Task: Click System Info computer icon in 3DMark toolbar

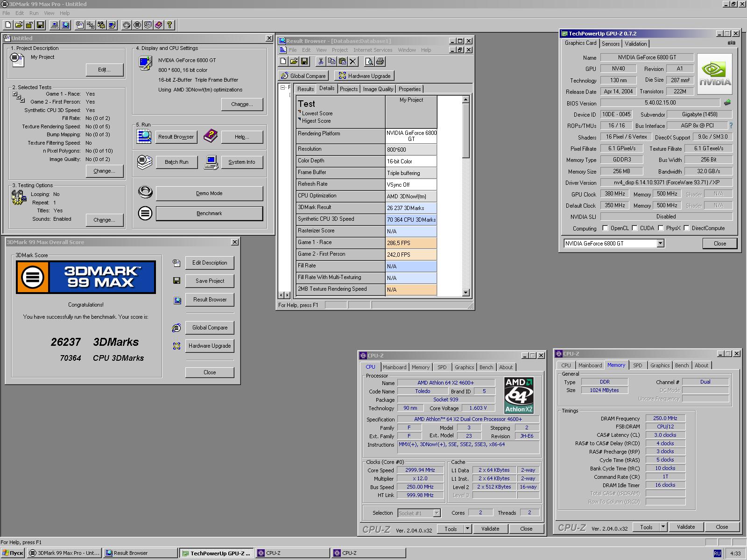Action: point(55,25)
